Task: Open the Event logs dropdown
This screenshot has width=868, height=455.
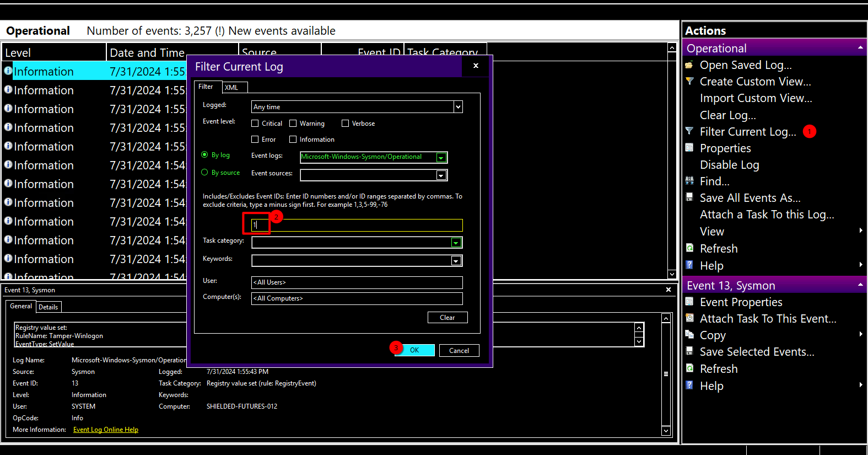Action: coord(441,158)
